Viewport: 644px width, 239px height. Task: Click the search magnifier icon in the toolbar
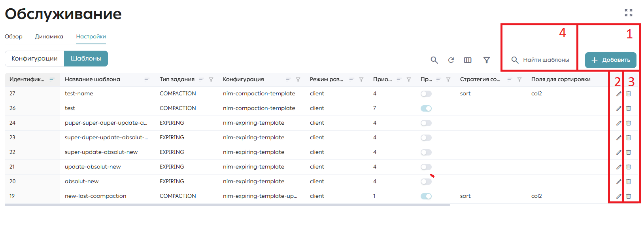[434, 60]
